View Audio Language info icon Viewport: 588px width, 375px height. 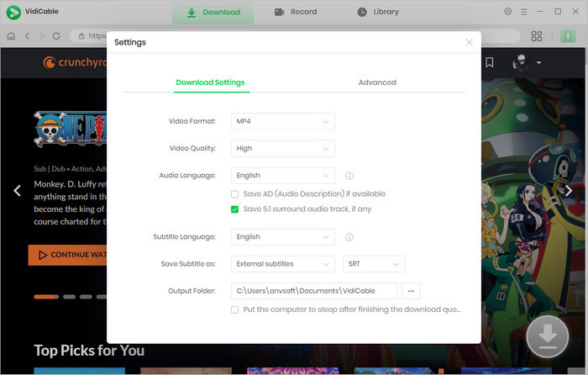click(349, 176)
